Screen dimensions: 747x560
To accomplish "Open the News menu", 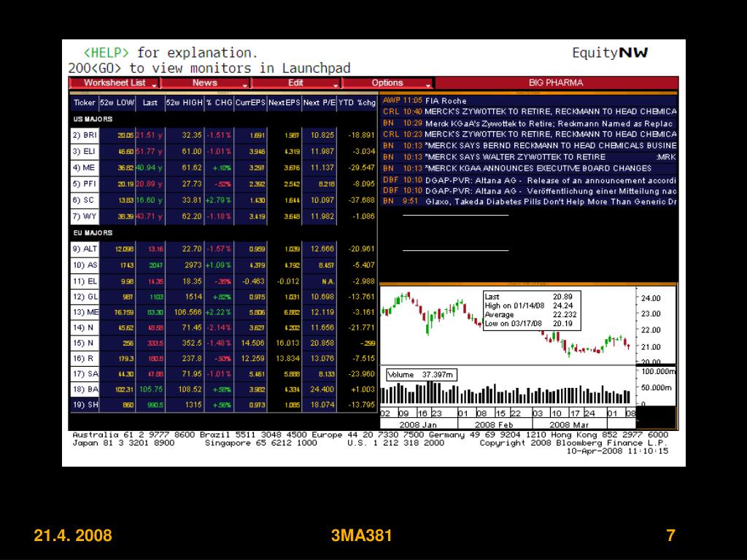I will coord(205,83).
